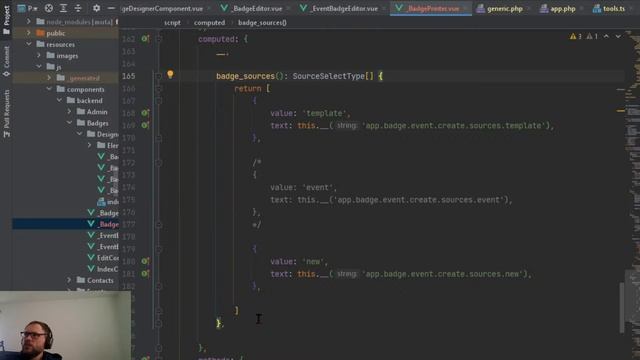Click the weak warnings count indicator

pos(592,37)
